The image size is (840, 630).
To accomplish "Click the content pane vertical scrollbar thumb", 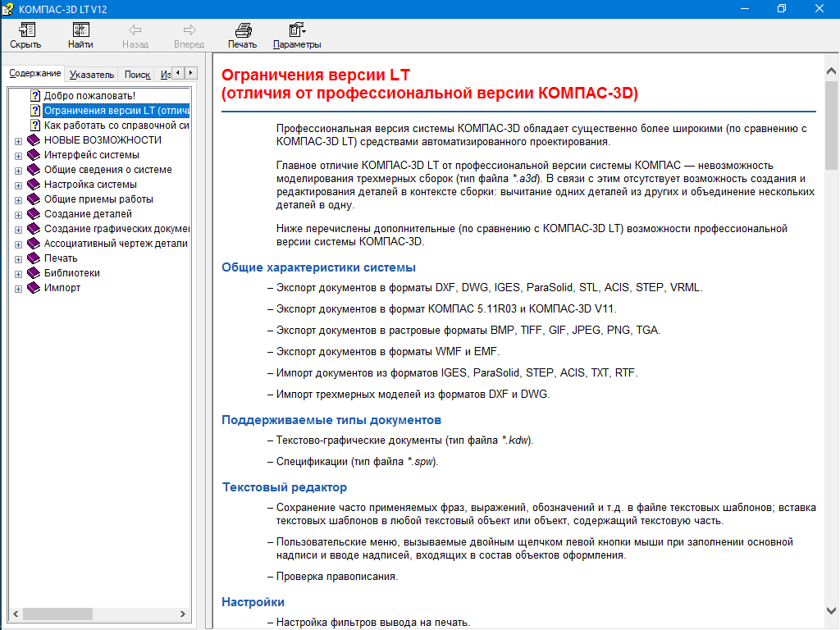I will tap(831, 126).
